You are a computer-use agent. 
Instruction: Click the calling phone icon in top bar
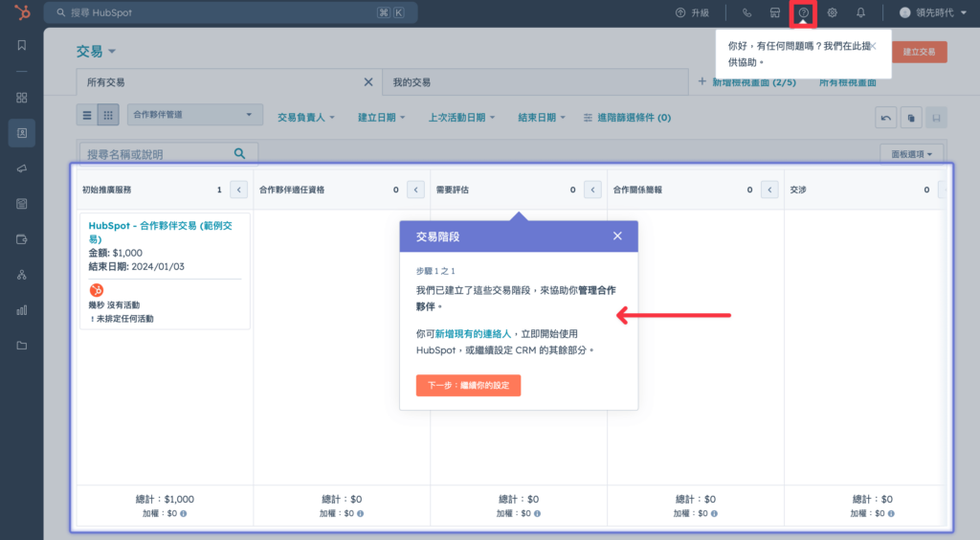746,12
